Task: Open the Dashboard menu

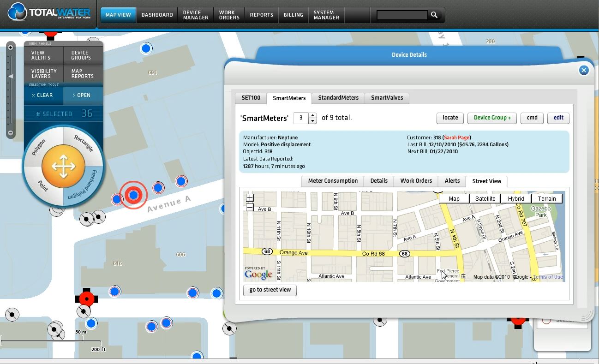Action: [157, 15]
